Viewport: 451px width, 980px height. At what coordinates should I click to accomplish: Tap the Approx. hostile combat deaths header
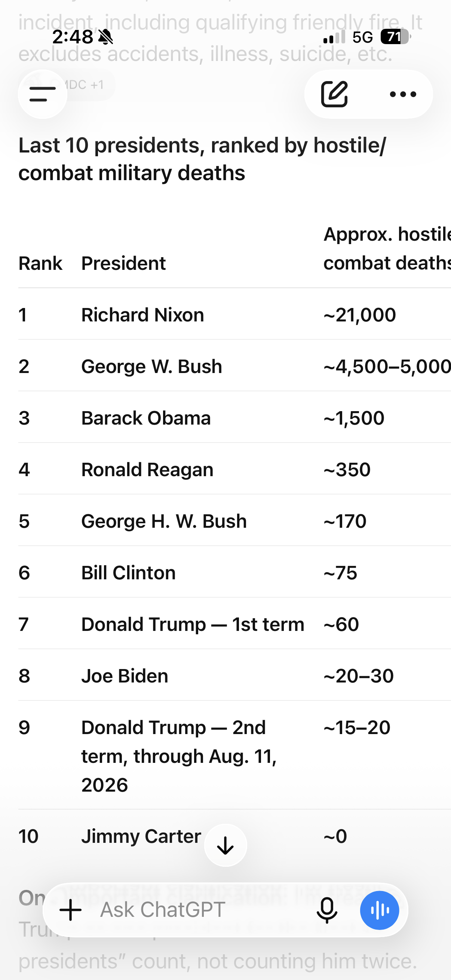(x=387, y=249)
